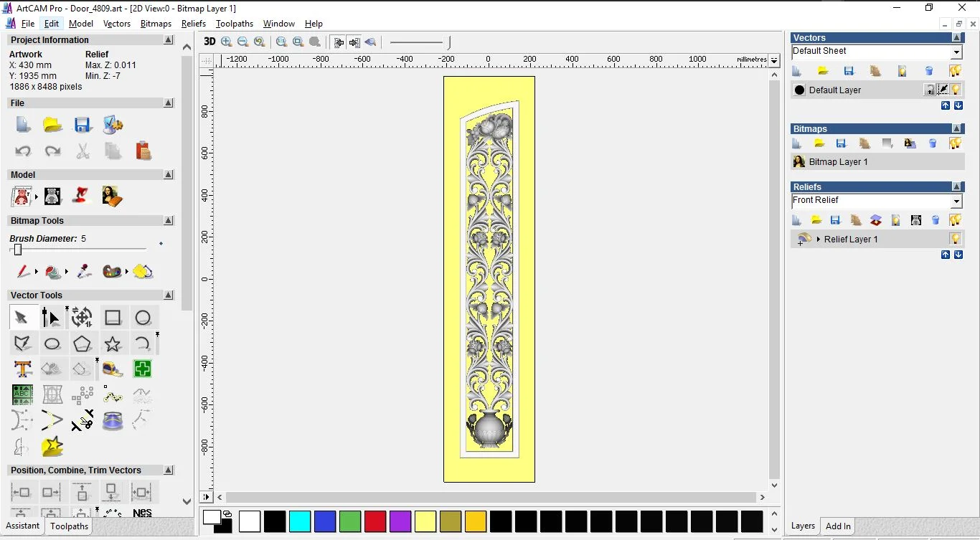Toggle visibility bulb of Relief Layer 1
This screenshot has width=980, height=540.
[x=956, y=239]
